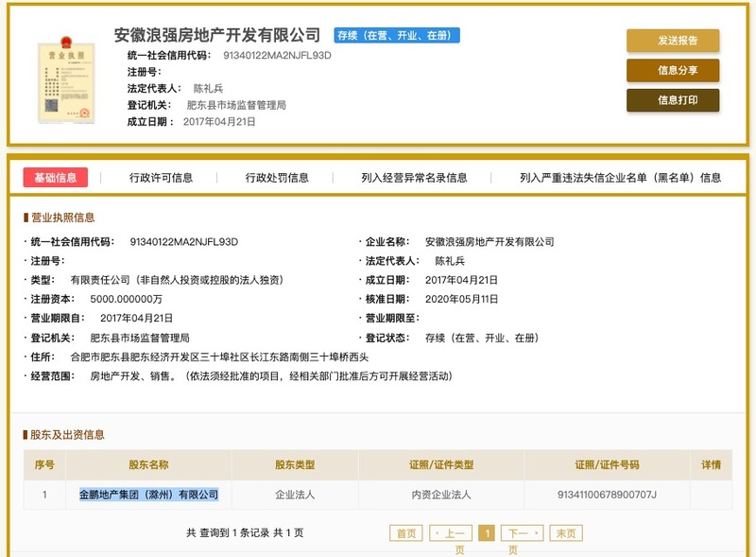Open the 列入经营异常名录信息 tab
This screenshot has height=557, width=756.
(414, 178)
